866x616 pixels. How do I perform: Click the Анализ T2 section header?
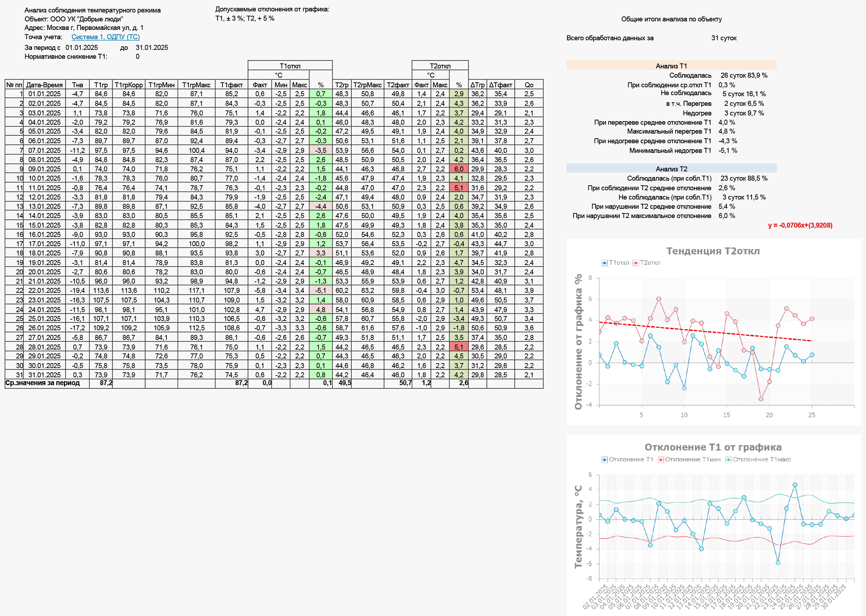(671, 169)
